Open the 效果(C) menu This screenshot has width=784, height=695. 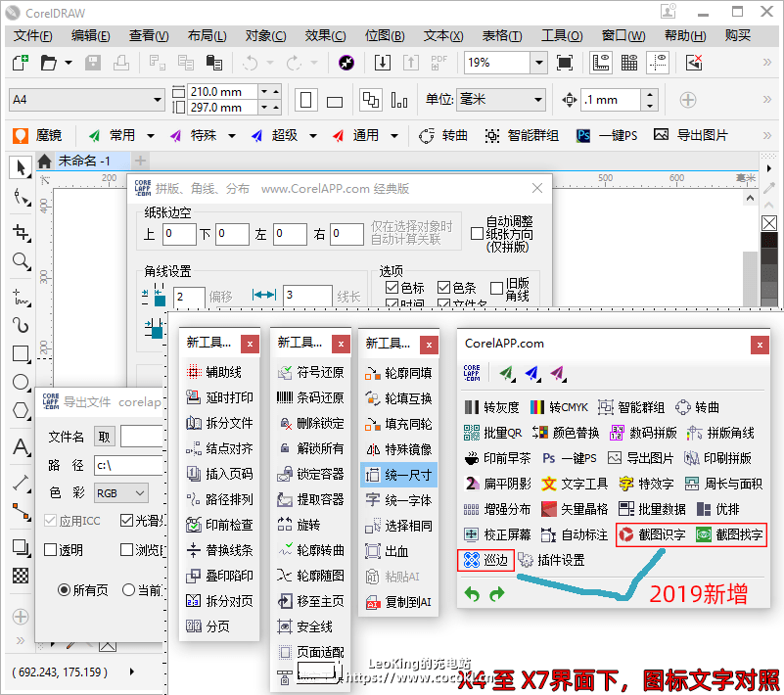pos(326,35)
